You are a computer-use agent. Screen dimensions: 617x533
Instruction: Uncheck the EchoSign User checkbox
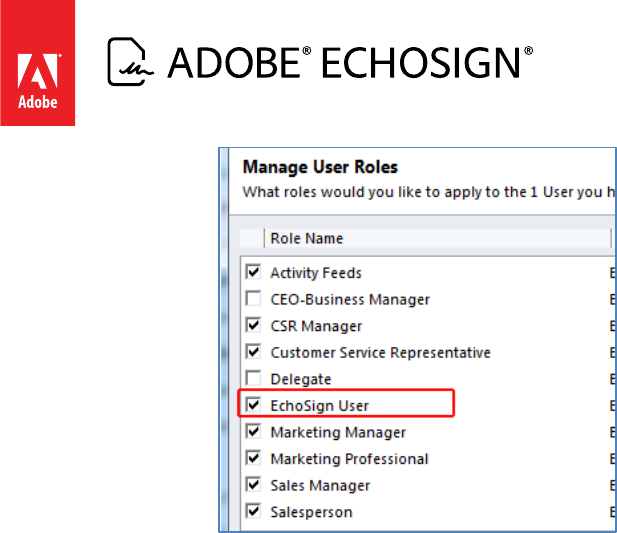(x=253, y=405)
